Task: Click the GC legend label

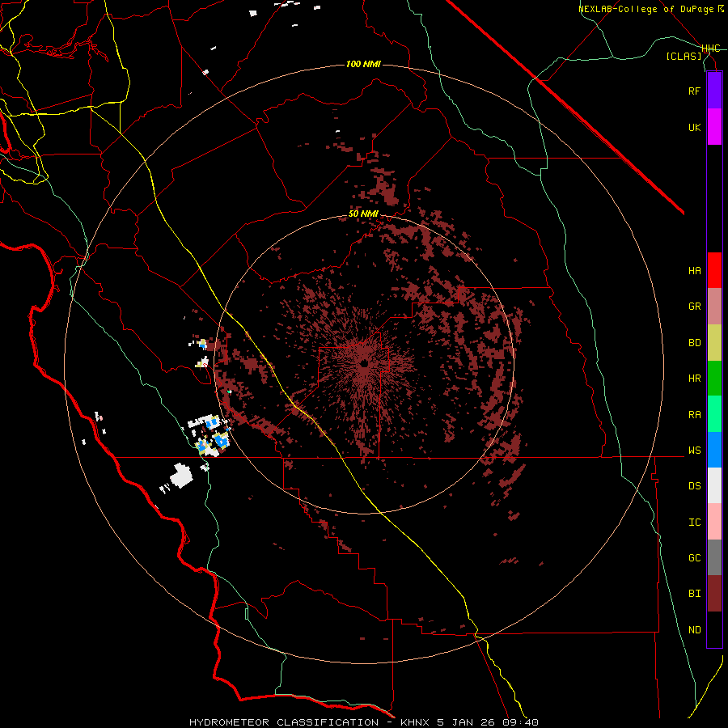Action: 694,557
